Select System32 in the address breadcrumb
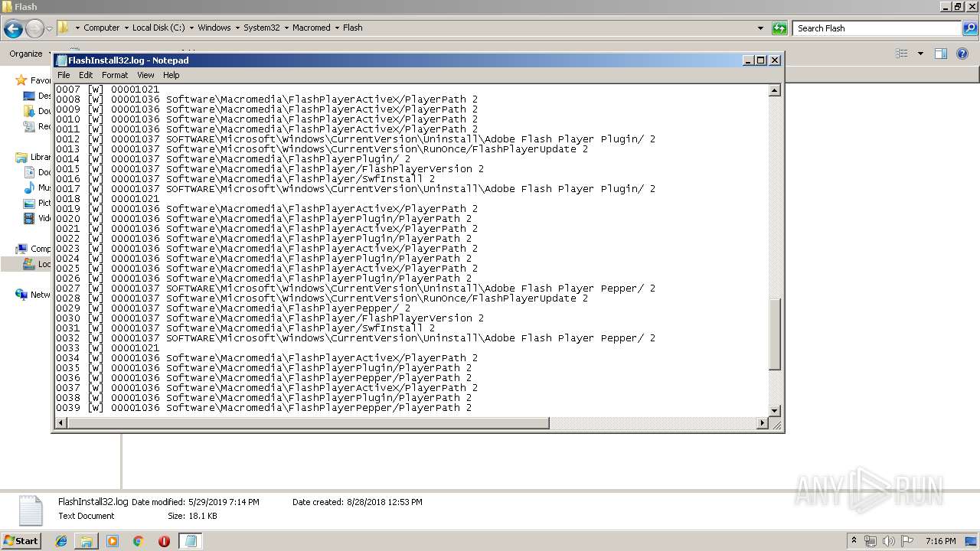Viewport: 980px width, 551px height. [x=261, y=28]
